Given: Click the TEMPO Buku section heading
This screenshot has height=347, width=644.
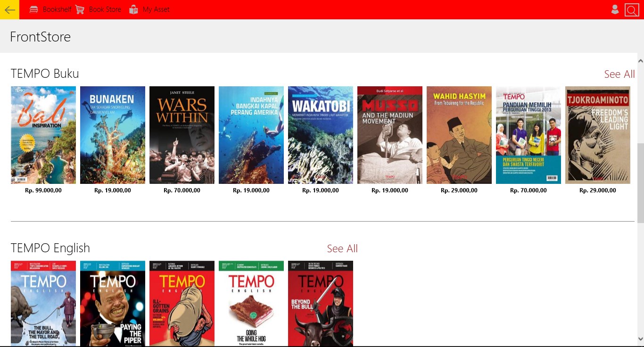Looking at the screenshot, I should click(x=45, y=74).
